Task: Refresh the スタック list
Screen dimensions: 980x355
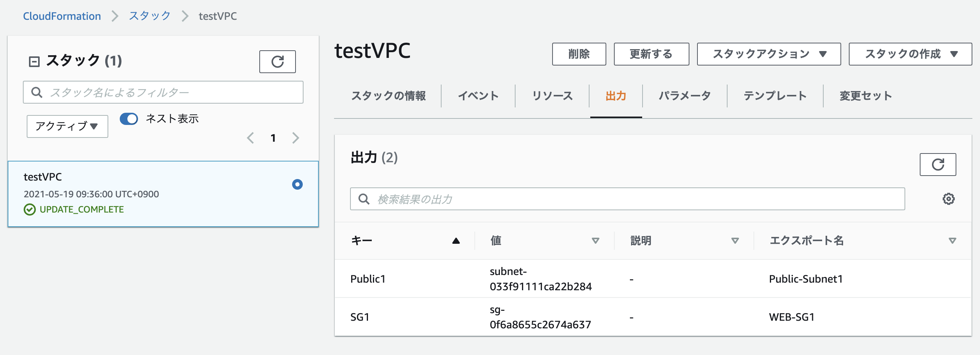Action: pos(277,61)
